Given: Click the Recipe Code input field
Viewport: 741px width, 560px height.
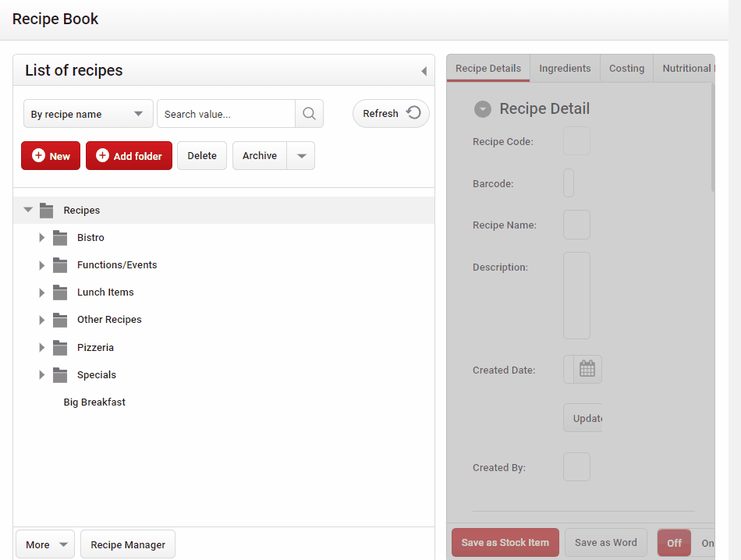Looking at the screenshot, I should tap(576, 141).
